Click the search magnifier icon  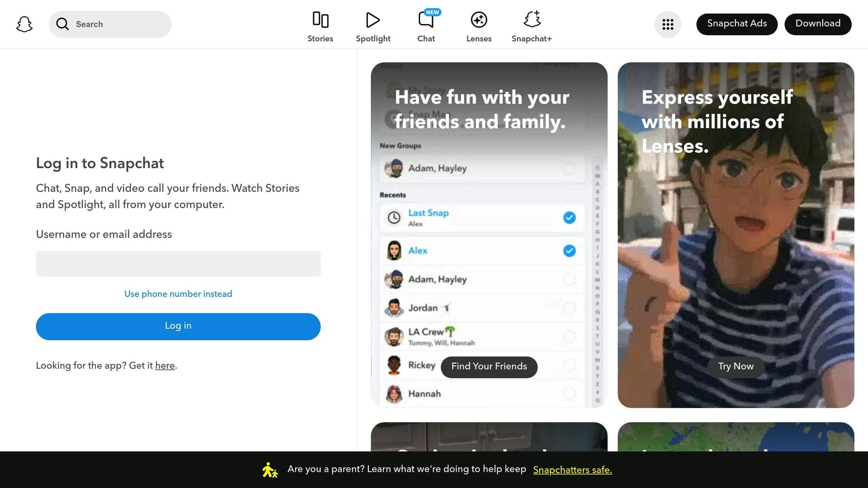(x=62, y=24)
